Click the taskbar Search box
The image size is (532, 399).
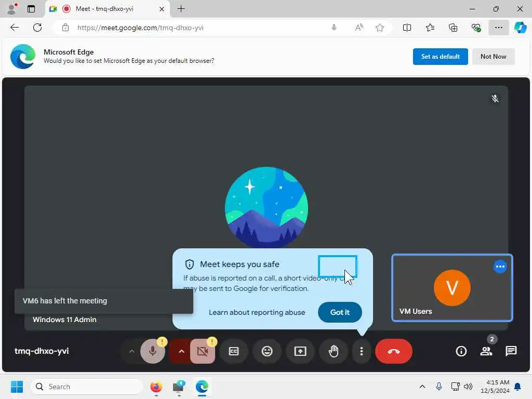click(x=87, y=387)
